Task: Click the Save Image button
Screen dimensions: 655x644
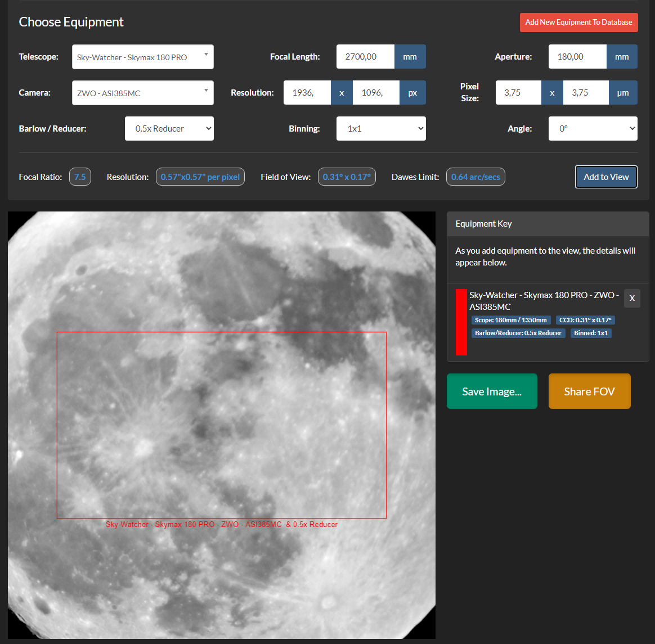Action: [492, 391]
